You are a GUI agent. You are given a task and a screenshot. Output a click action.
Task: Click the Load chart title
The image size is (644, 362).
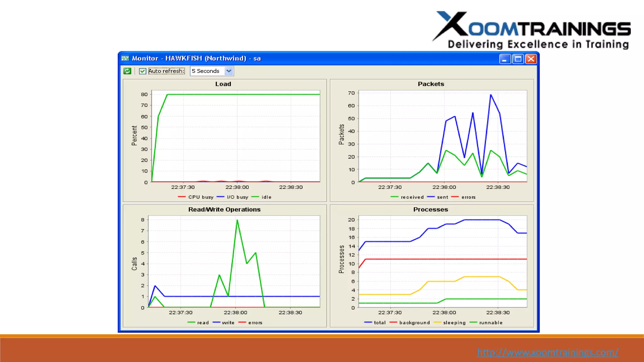pyautogui.click(x=223, y=84)
